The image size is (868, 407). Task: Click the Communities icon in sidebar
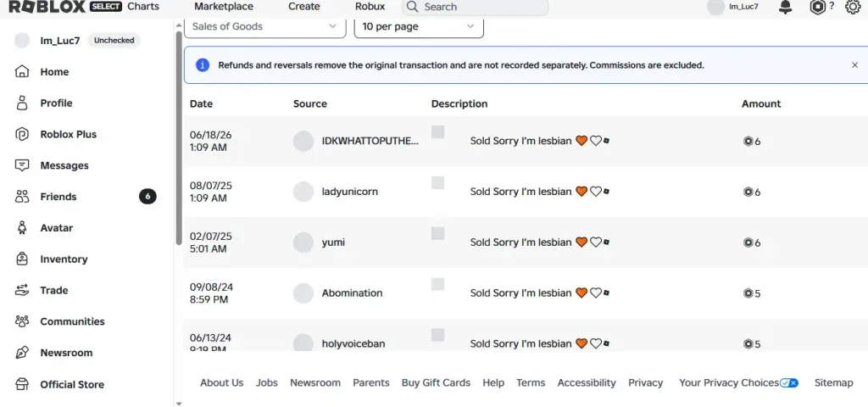click(x=21, y=321)
